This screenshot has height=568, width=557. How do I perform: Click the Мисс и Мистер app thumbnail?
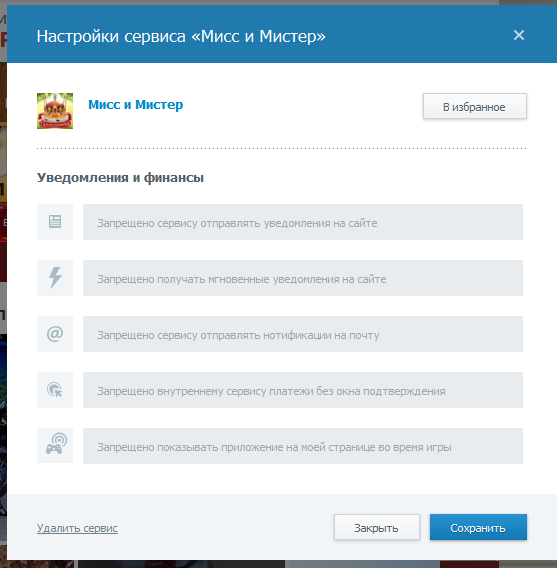pyautogui.click(x=55, y=111)
